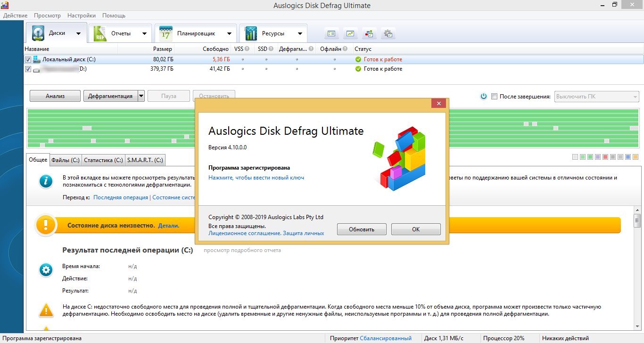Open the Настройки menu
Viewport: 644px width, 343px height.
tap(81, 16)
